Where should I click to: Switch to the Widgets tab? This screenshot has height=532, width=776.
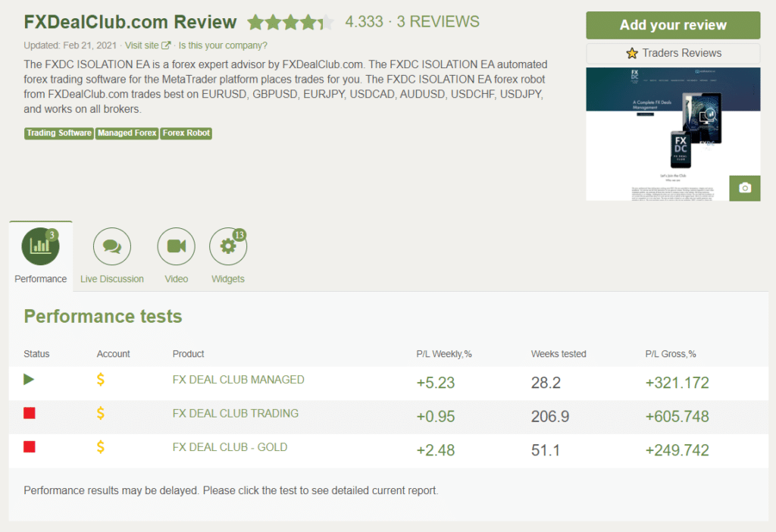227,255
